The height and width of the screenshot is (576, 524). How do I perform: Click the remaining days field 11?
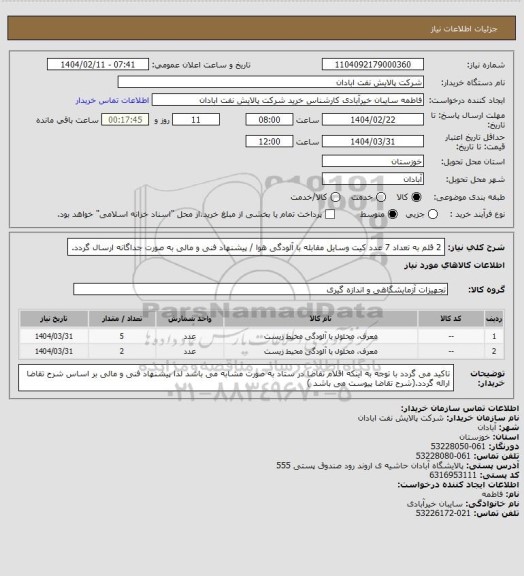pyautogui.click(x=196, y=120)
